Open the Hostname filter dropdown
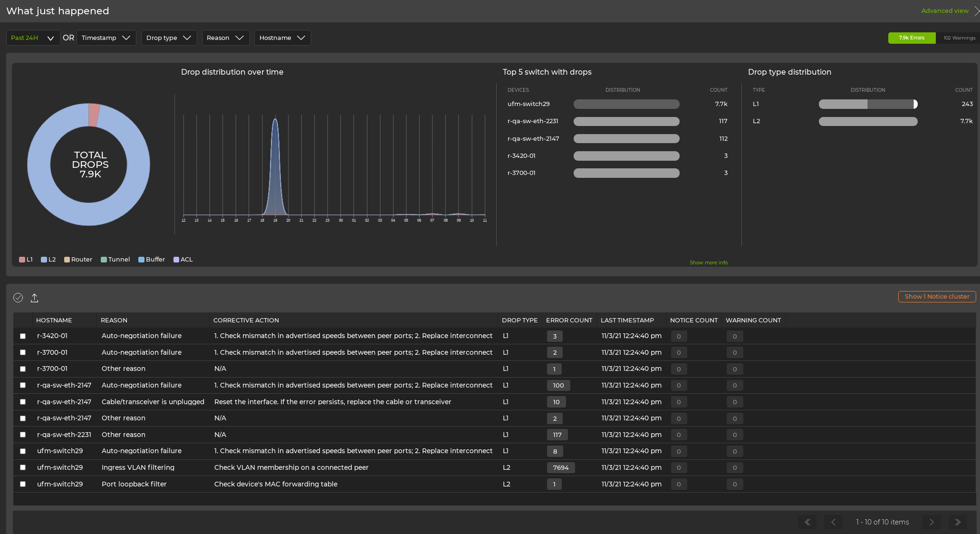980x534 pixels. tap(282, 38)
